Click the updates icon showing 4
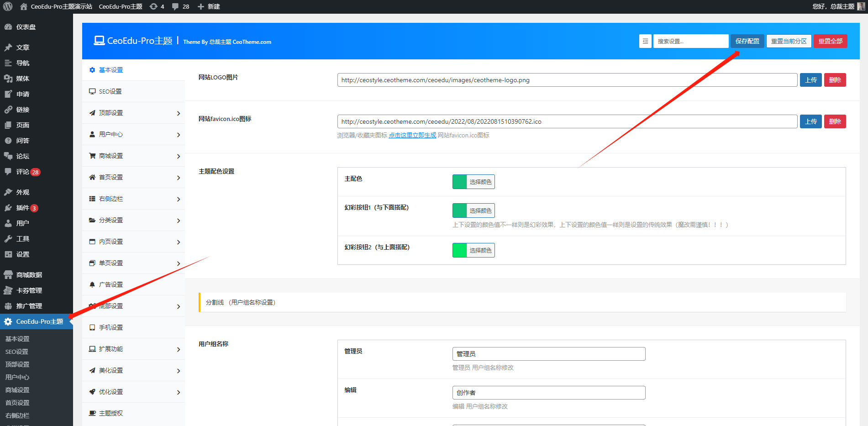Screen dimensions: 868x426 click(x=154, y=6)
